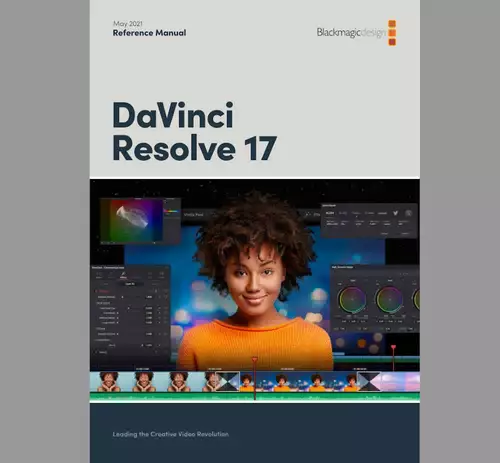Click the Twitter bird icon in export panel

pyautogui.click(x=395, y=213)
